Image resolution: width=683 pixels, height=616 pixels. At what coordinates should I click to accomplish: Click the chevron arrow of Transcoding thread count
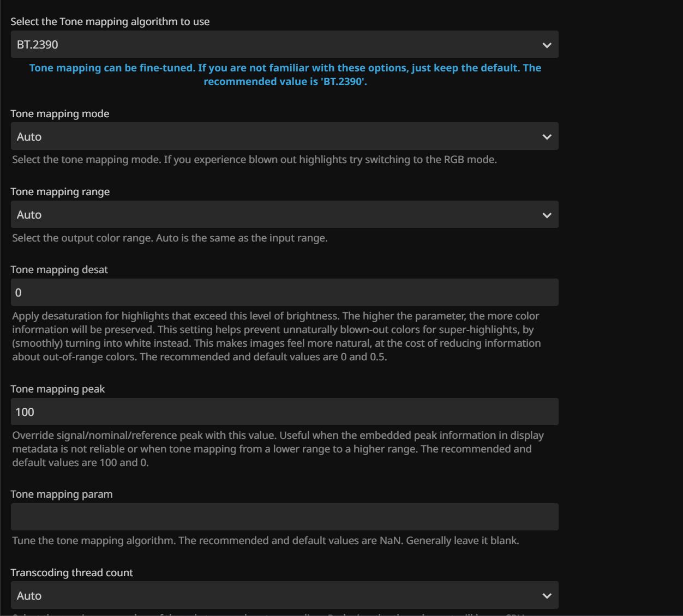[547, 596]
